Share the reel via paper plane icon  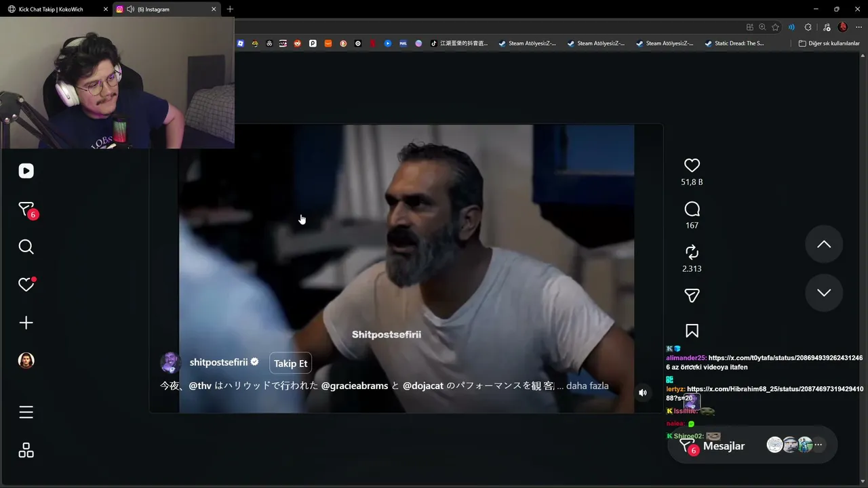[692, 296]
